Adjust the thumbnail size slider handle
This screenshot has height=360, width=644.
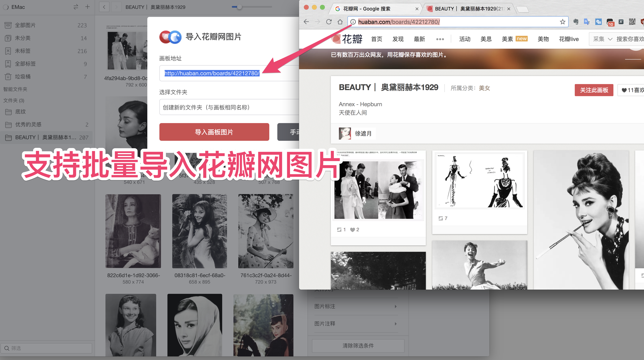239,7
